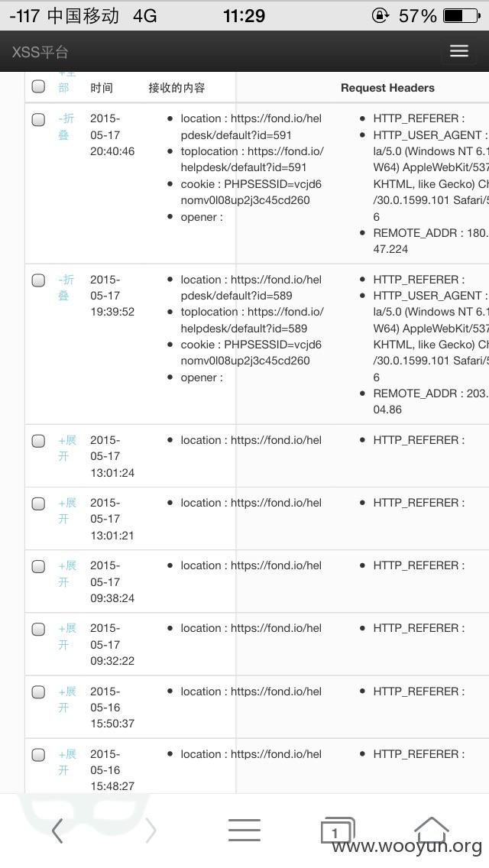
Task: Select the 时间 column header
Action: [x=102, y=87]
